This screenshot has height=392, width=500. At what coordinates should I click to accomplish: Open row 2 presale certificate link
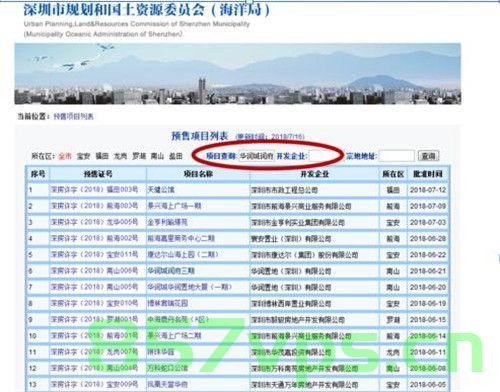tap(94, 206)
